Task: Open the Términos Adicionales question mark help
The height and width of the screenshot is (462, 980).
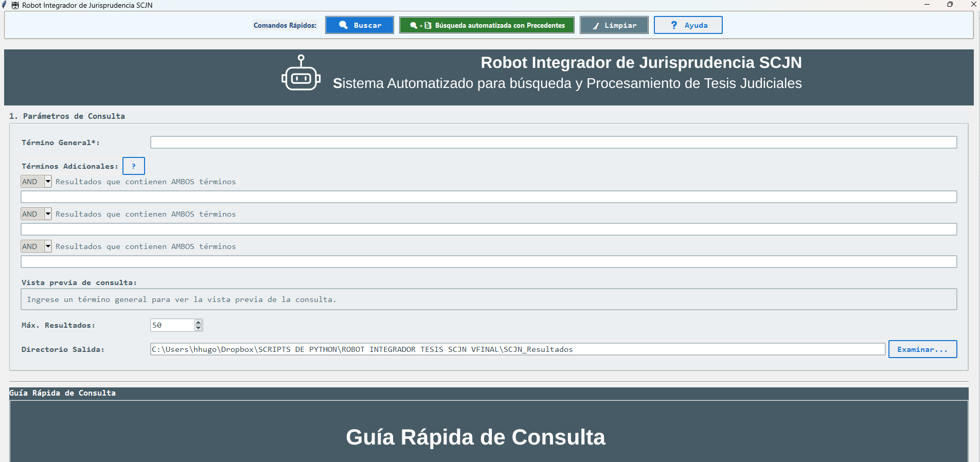Action: pos(134,166)
